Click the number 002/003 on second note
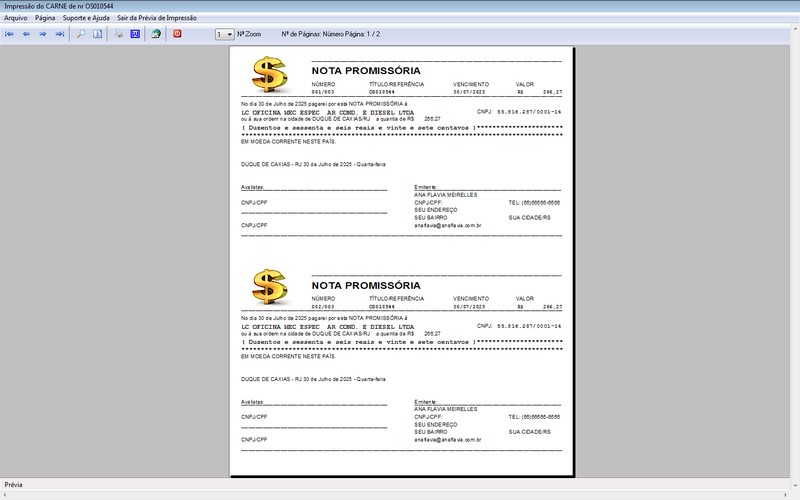The width and height of the screenshot is (800, 500). pos(322,307)
